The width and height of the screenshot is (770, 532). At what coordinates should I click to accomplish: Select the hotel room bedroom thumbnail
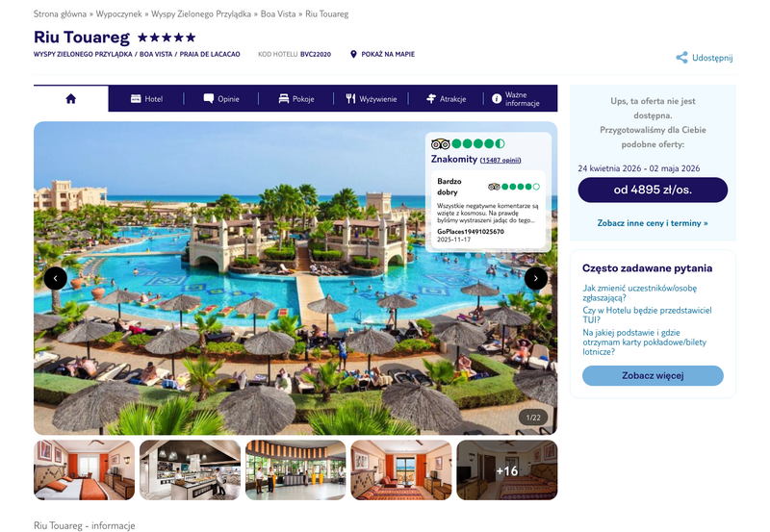click(x=84, y=470)
